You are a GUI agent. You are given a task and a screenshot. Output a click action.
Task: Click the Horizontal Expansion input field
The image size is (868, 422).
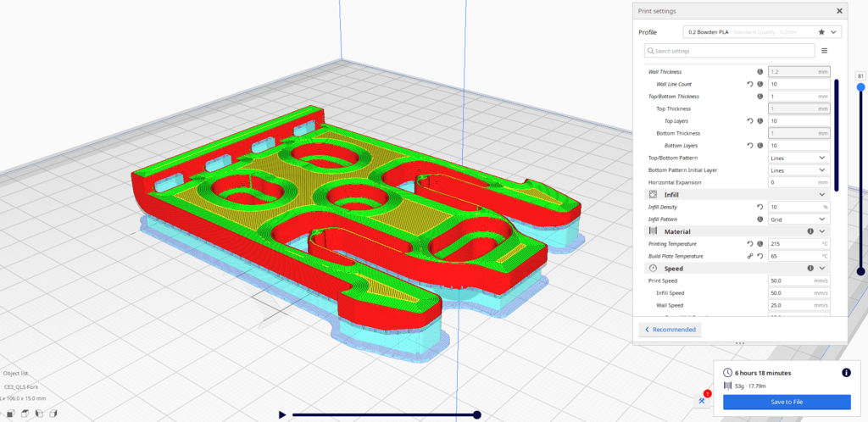pos(798,182)
